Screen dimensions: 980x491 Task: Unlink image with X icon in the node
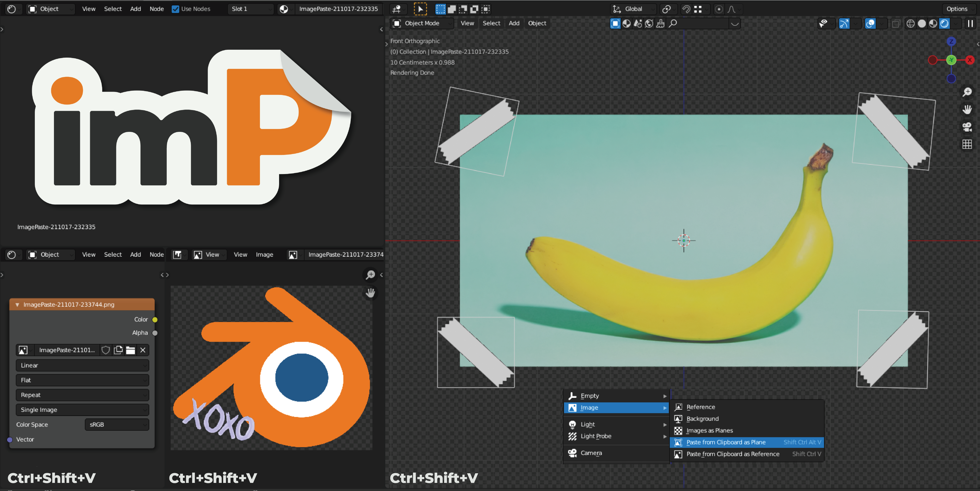pyautogui.click(x=143, y=350)
